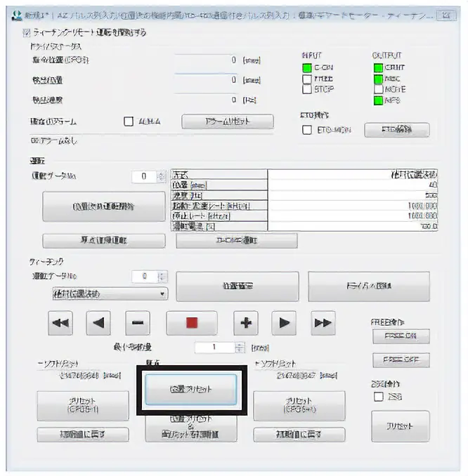Click the minimum travel amount spinner arrows

click(240, 348)
